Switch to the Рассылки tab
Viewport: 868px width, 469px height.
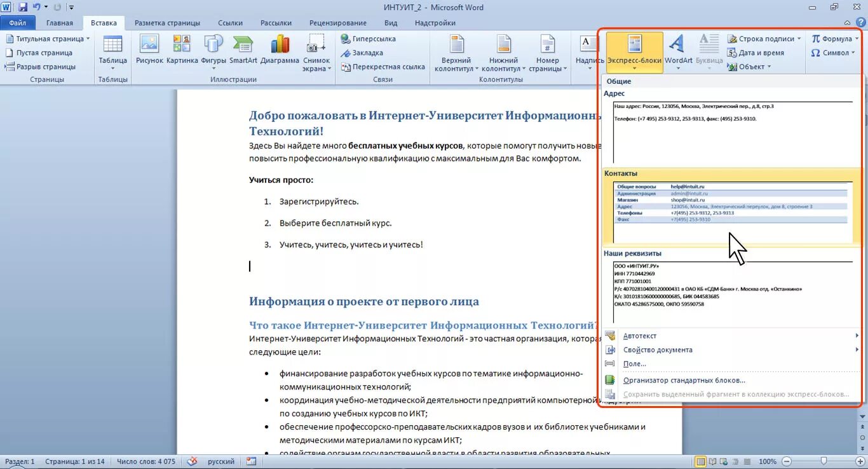pyautogui.click(x=276, y=23)
